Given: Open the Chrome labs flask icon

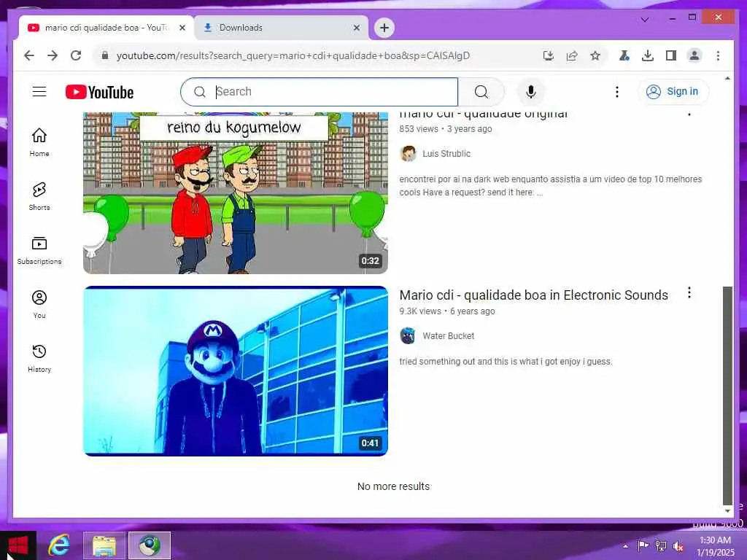Looking at the screenshot, I should pos(624,55).
